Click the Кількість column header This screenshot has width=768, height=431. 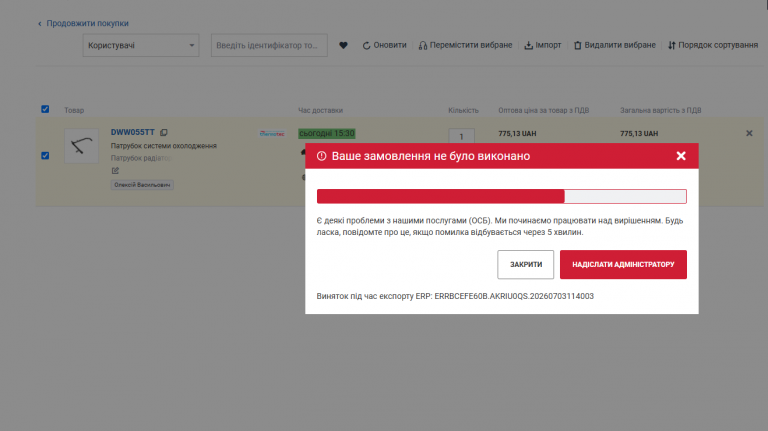tap(463, 110)
